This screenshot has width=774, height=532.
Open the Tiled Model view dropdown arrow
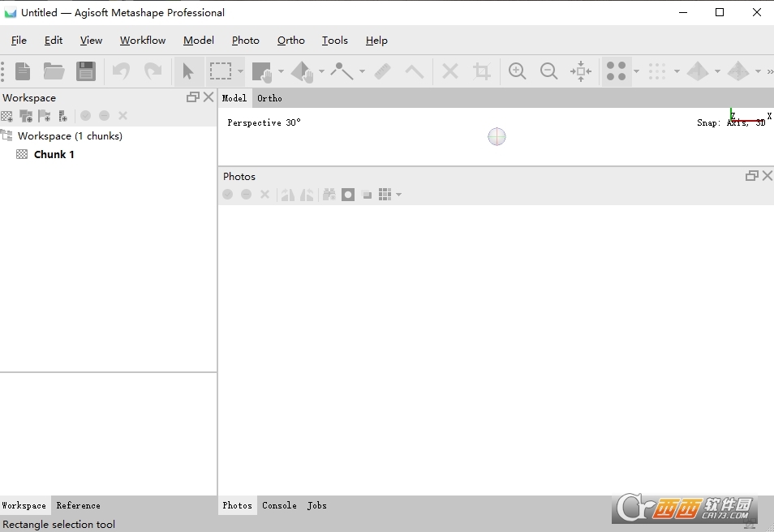coord(758,71)
